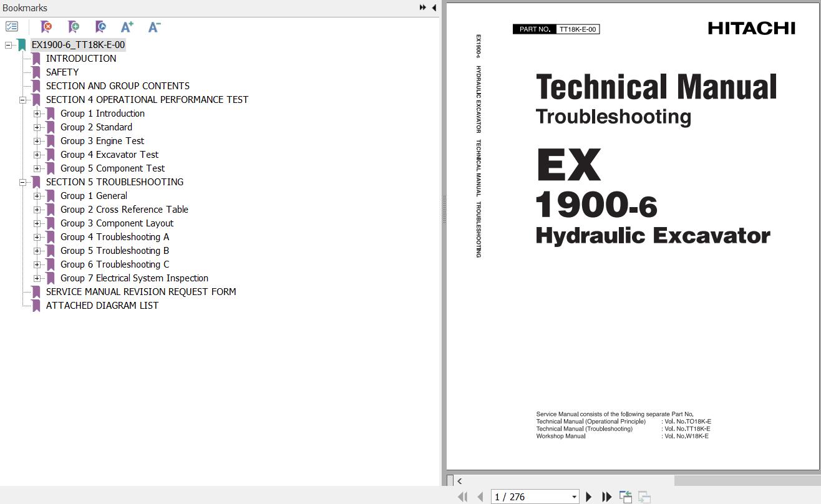Open ATTACHED DIAGRAM LIST bookmark
821x504 pixels.
[102, 306]
